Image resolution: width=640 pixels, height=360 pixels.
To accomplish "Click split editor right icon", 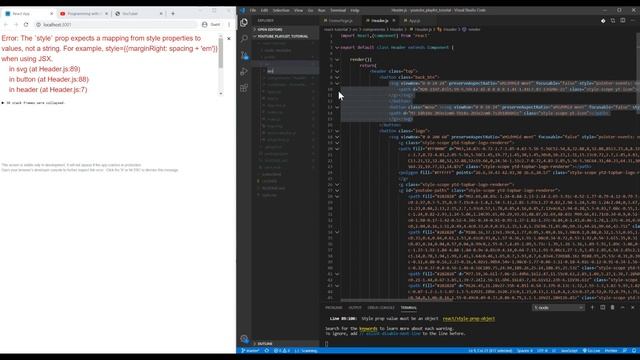I will click(622, 20).
